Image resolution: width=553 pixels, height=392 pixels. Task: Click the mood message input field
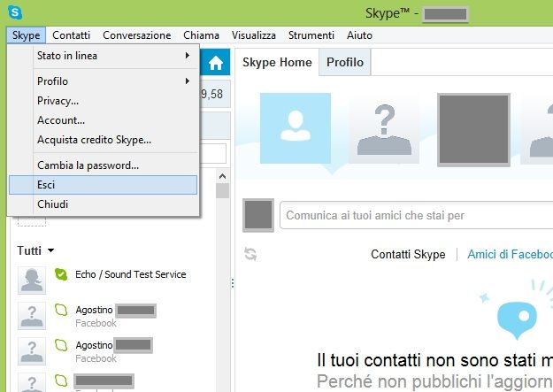[416, 215]
